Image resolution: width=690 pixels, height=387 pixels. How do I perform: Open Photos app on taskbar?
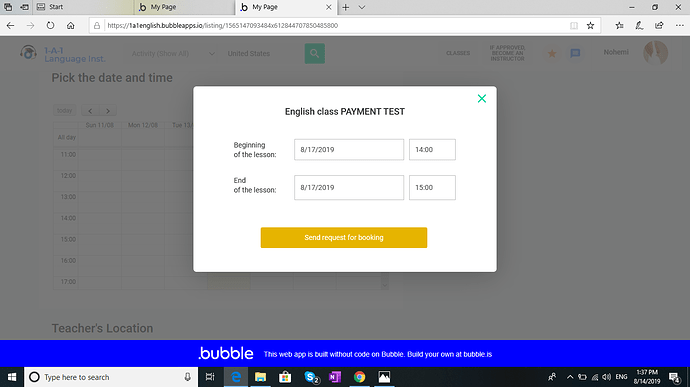(x=384, y=377)
